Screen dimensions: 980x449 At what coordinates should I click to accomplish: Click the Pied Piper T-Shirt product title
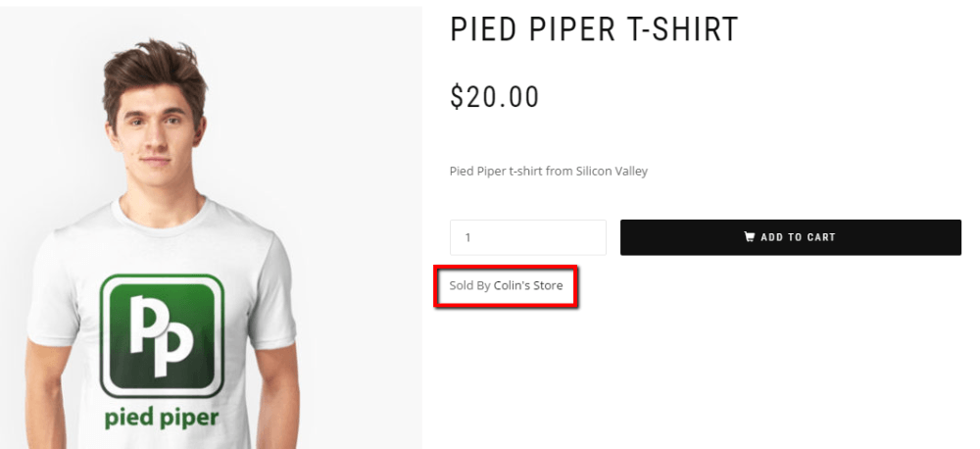pyautogui.click(x=593, y=30)
